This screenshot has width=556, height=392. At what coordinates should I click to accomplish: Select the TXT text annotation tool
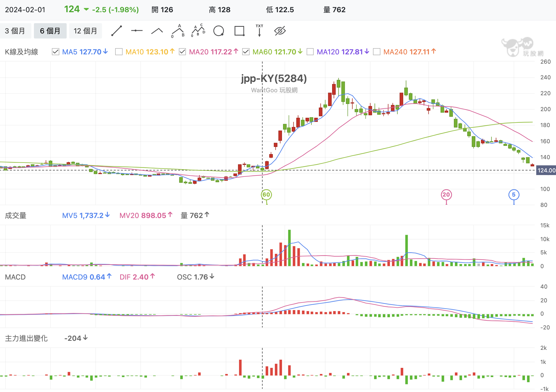pos(259,31)
